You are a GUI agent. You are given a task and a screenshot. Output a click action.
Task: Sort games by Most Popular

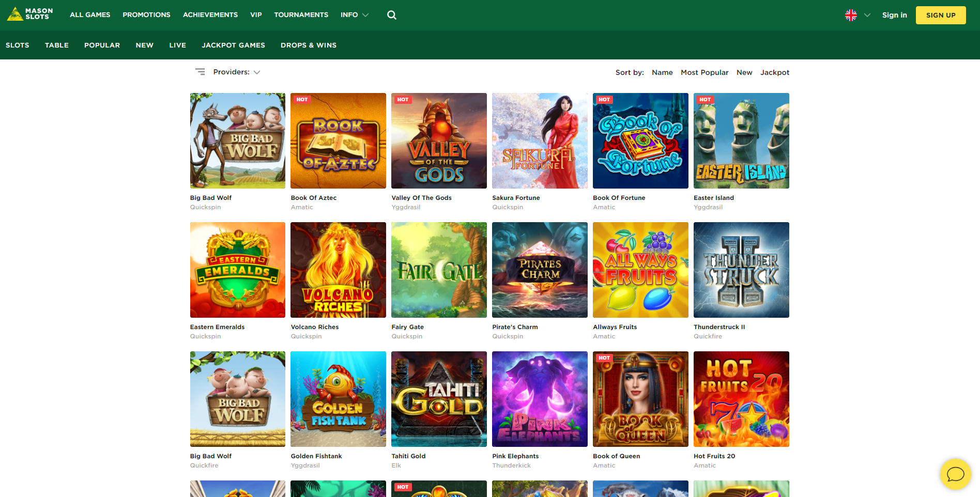coord(705,72)
